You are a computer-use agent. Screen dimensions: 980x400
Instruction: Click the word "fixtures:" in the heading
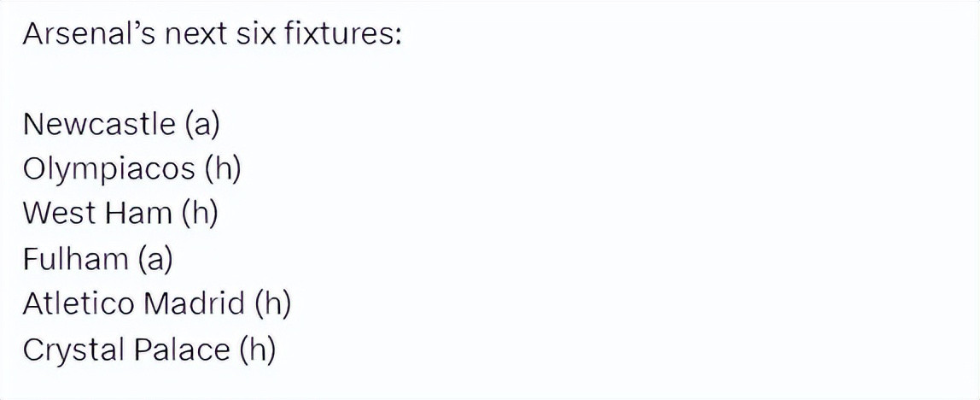(347, 35)
